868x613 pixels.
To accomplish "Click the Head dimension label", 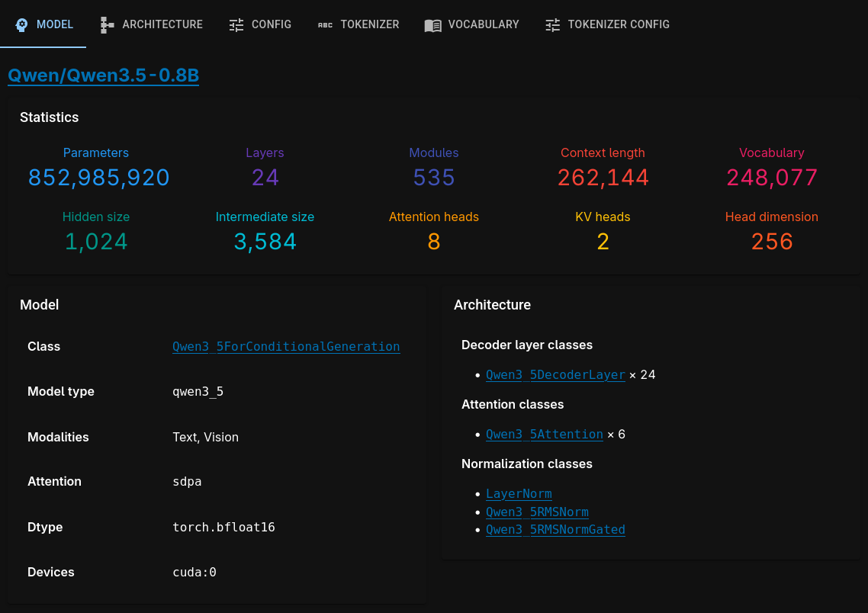I will pos(772,217).
